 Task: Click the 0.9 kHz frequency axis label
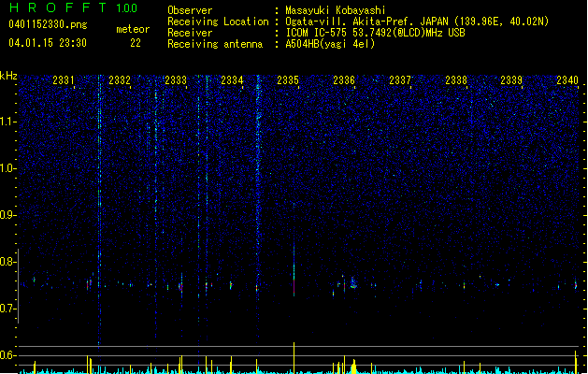(x=8, y=215)
